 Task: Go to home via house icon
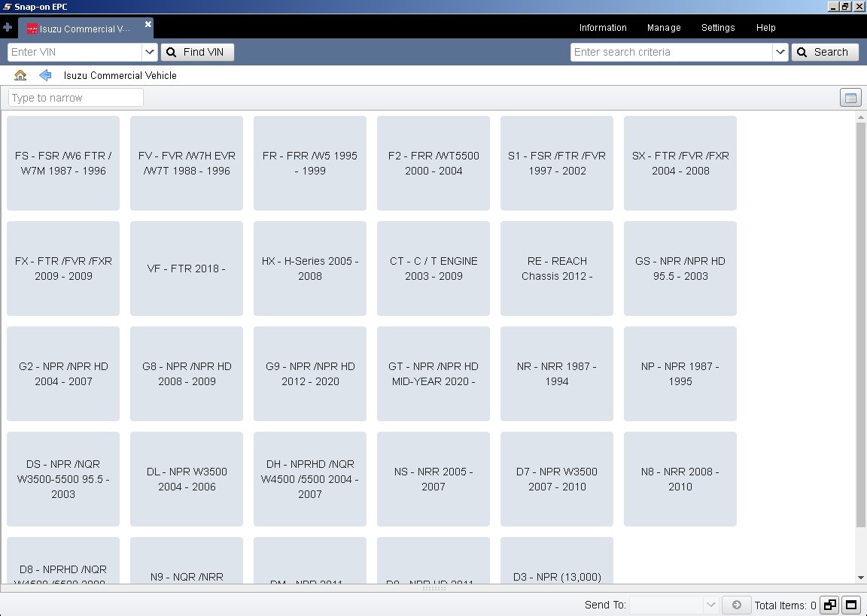click(x=20, y=75)
